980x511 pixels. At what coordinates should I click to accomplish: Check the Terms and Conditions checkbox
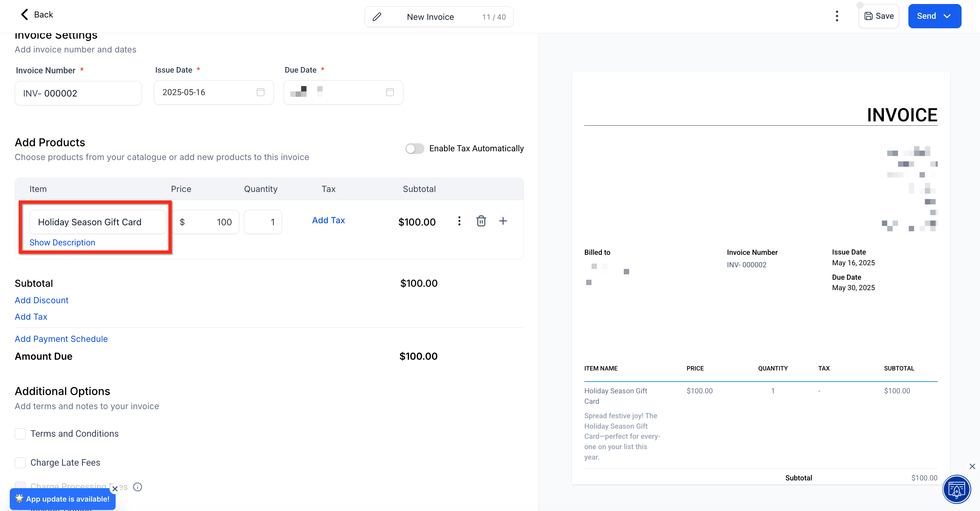click(x=20, y=434)
